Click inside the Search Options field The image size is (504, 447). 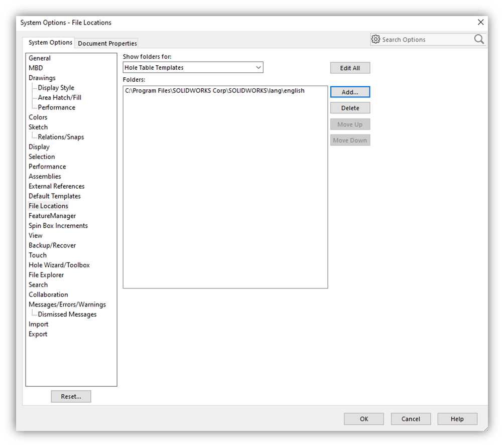pos(427,39)
